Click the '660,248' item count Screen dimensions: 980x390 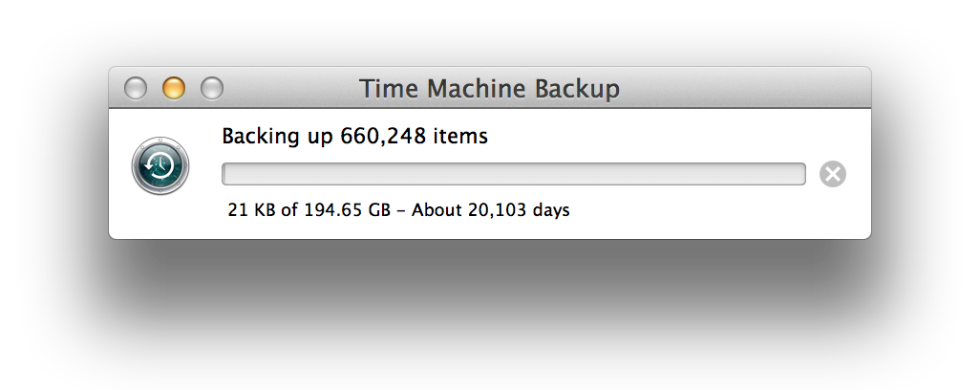coord(380,137)
